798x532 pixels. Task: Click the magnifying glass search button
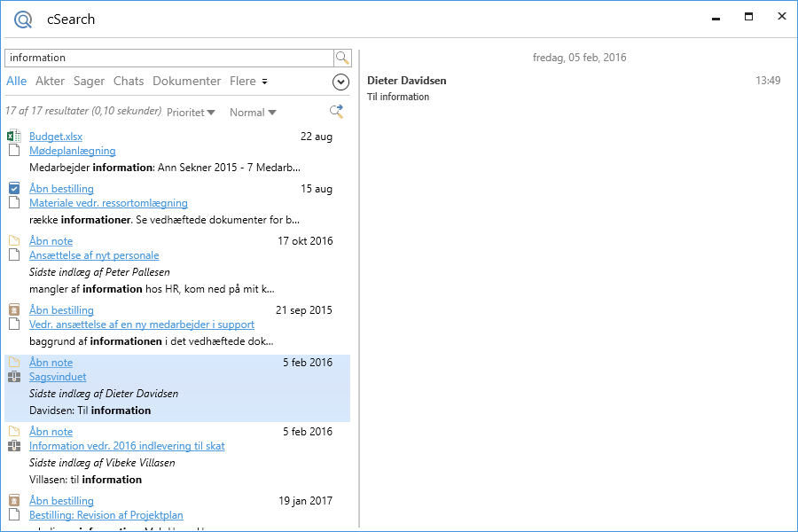[x=342, y=58]
